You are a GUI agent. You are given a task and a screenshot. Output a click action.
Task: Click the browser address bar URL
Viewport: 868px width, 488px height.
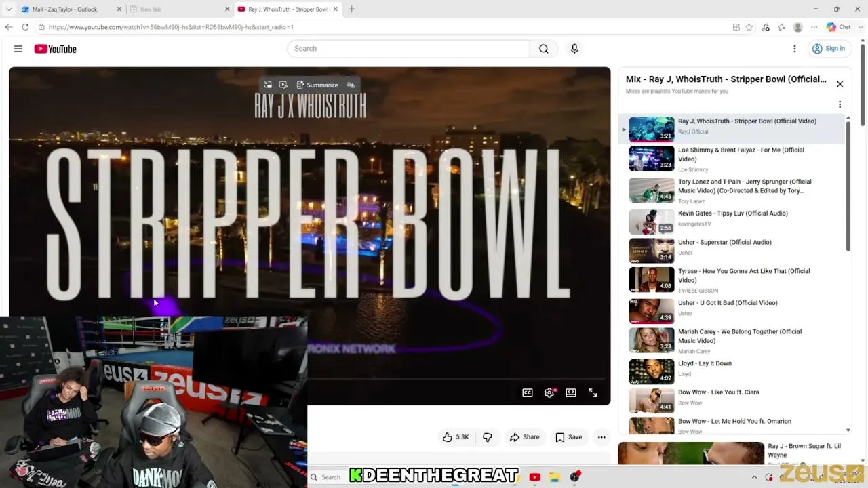point(171,27)
